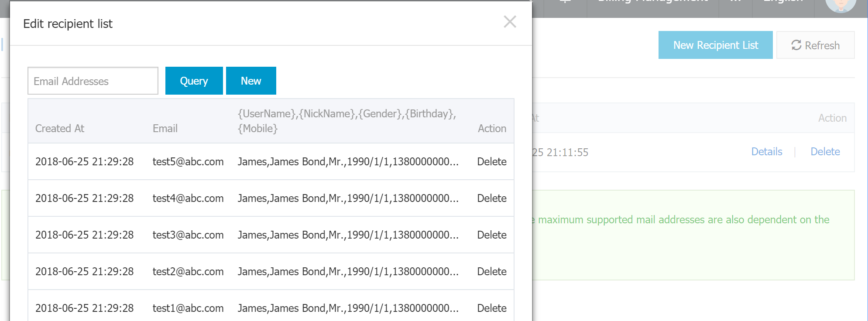Click the Edit recipient list title

[x=68, y=24]
